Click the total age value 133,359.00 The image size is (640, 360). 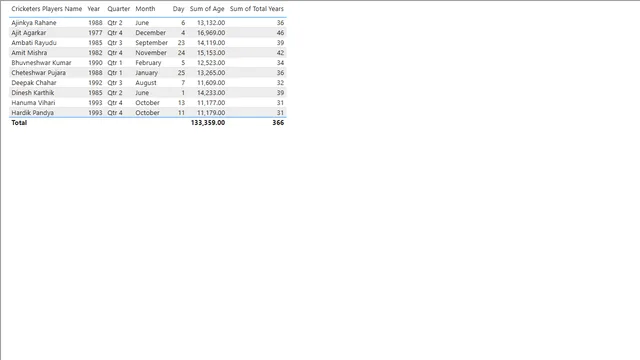coord(208,122)
